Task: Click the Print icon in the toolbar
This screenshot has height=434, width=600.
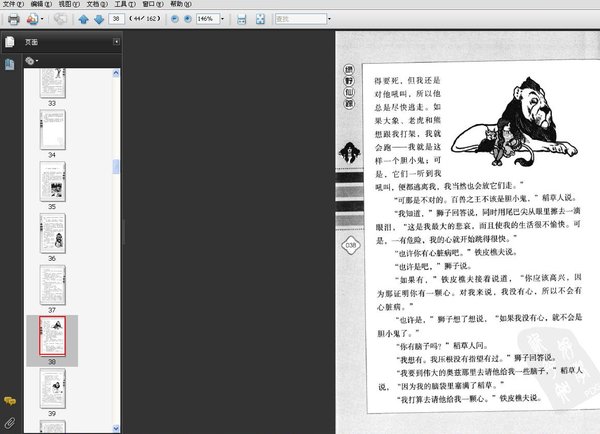Action: pos(14,19)
